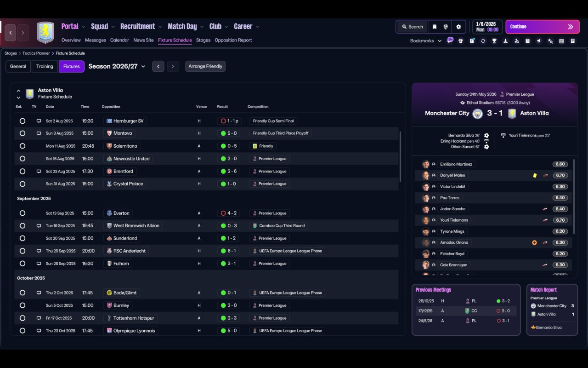
Task: Select the Tottenham Hotspur fixture radio button
Action: (x=23, y=318)
